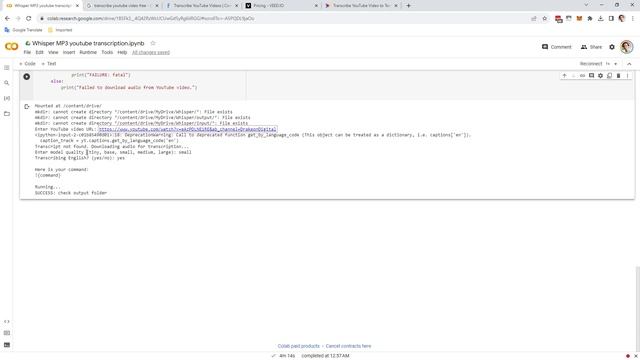The height and width of the screenshot is (360, 640).
Task: Delete the cell with trash icon
Action: [x=618, y=76]
